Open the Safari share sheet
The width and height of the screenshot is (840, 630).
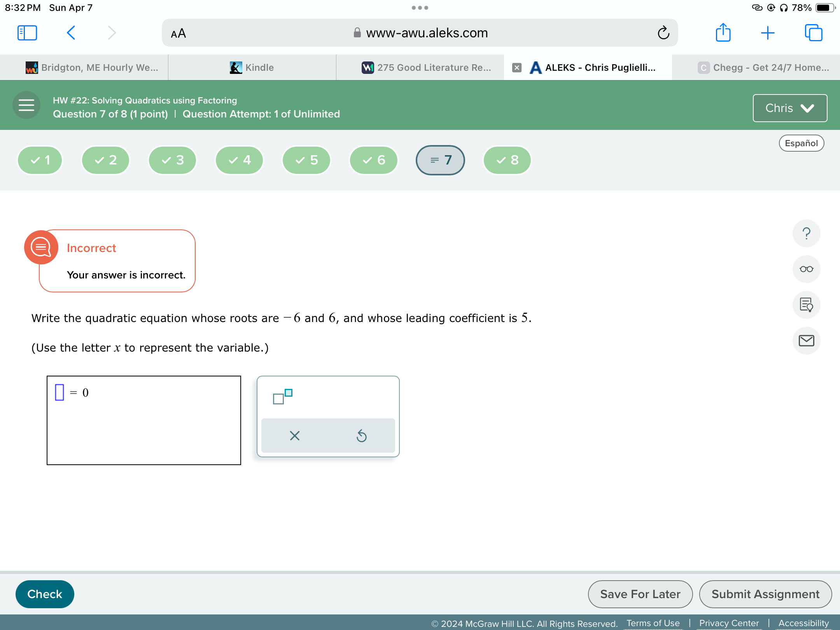[x=723, y=33]
